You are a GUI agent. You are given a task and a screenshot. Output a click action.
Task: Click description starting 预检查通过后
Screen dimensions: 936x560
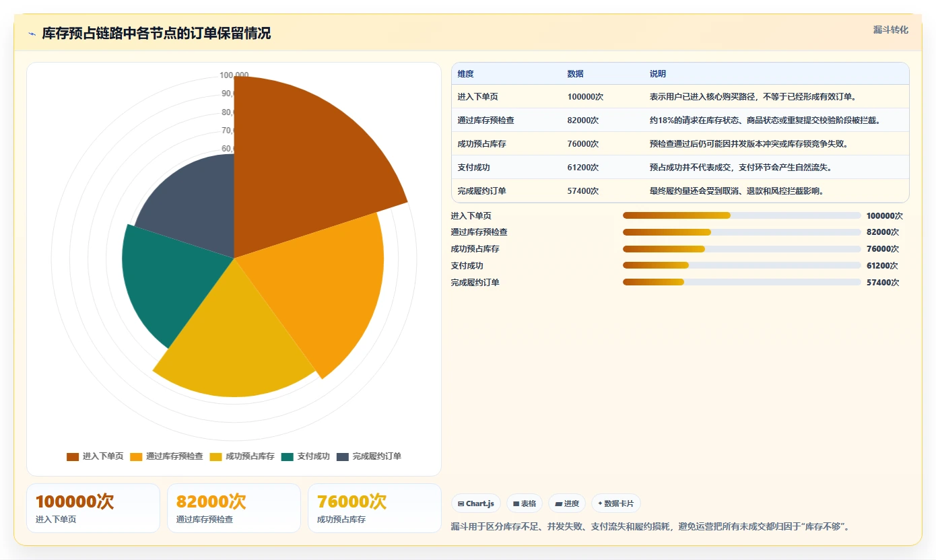point(749,144)
